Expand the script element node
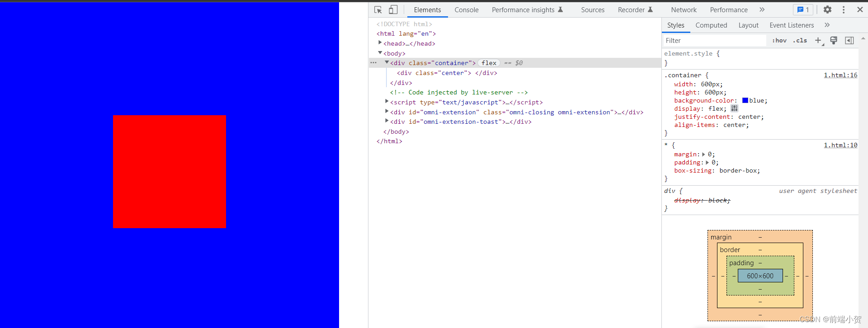This screenshot has height=328, width=868. tap(387, 101)
